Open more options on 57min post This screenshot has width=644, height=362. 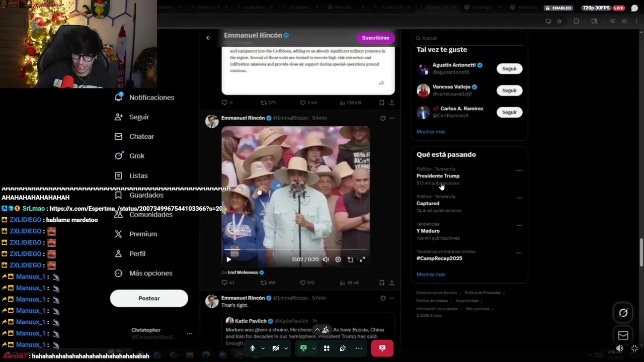(x=392, y=298)
